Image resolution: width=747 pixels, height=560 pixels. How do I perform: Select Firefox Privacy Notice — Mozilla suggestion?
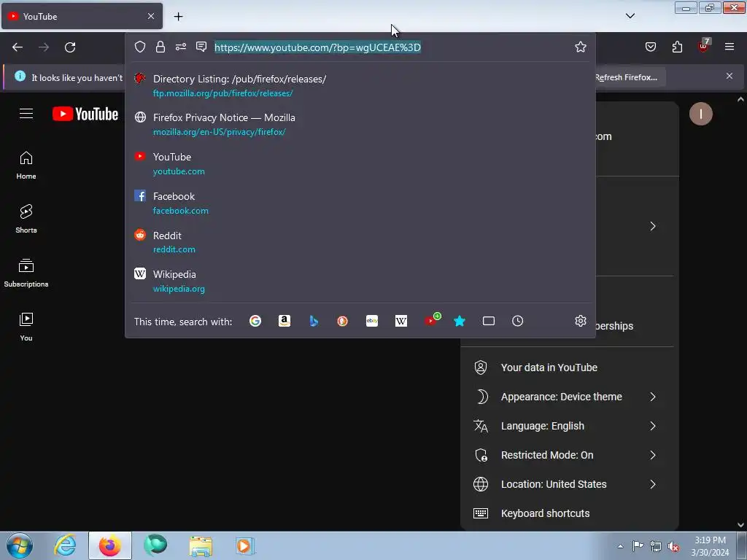coord(360,124)
